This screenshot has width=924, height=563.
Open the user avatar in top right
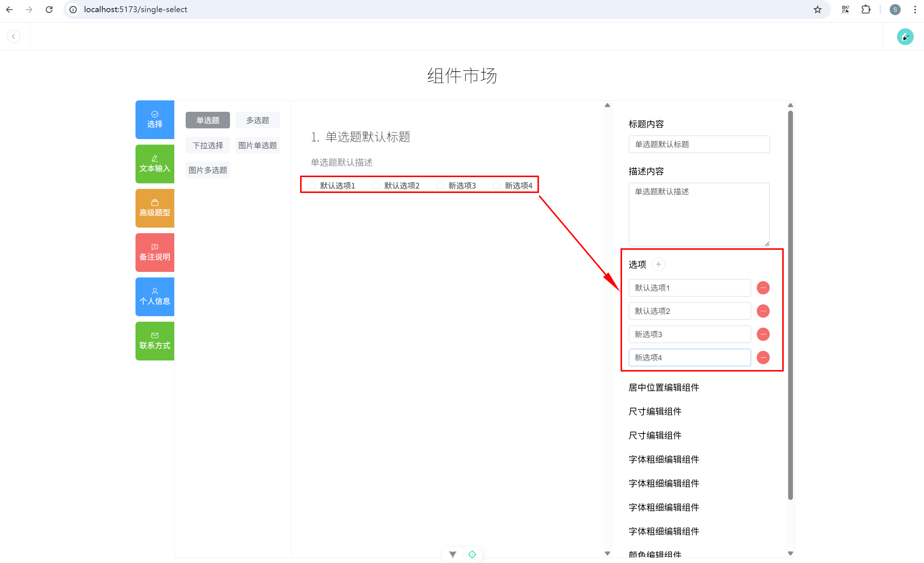click(904, 37)
